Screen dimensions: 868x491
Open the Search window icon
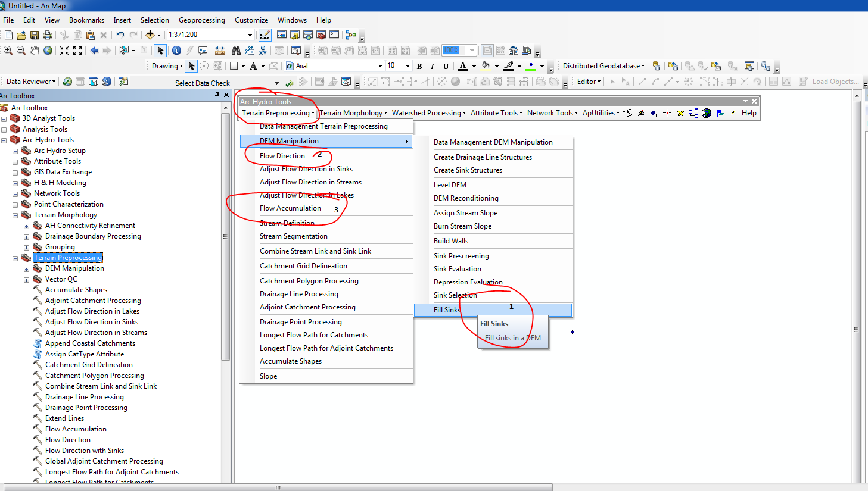pyautogui.click(x=308, y=35)
